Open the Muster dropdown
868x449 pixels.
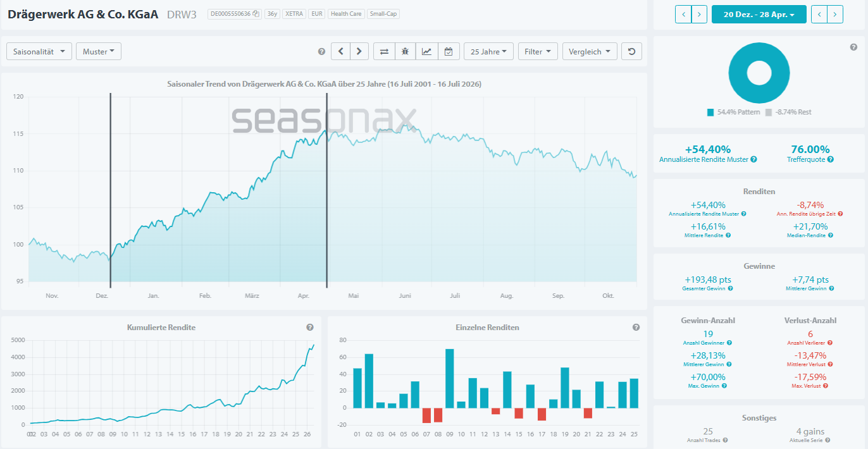point(99,51)
